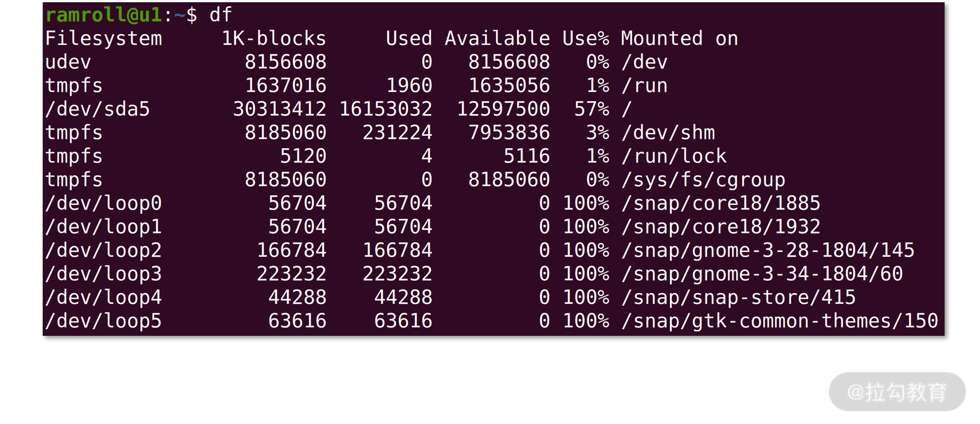Click the ramroll@u1 prompt text
The image size is (980, 424).
point(103,15)
